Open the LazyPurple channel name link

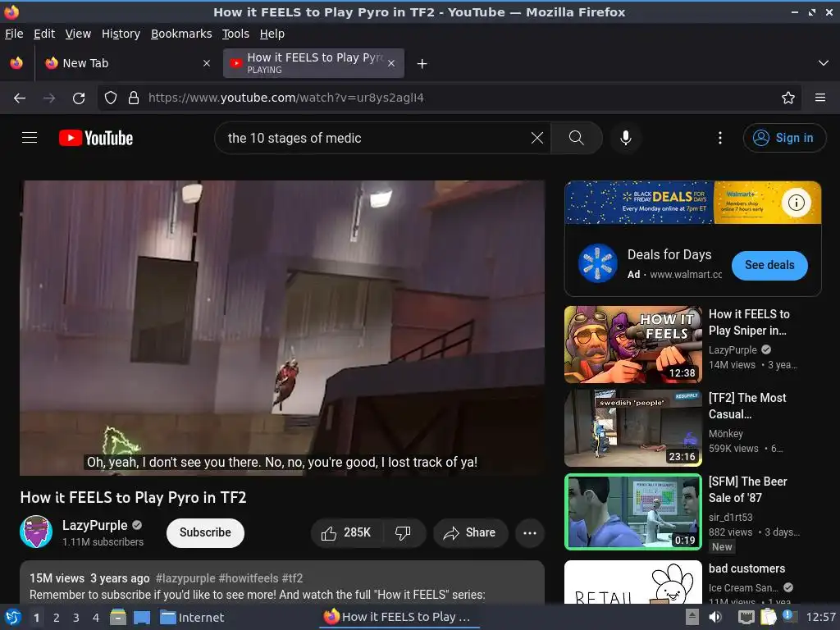(95, 526)
